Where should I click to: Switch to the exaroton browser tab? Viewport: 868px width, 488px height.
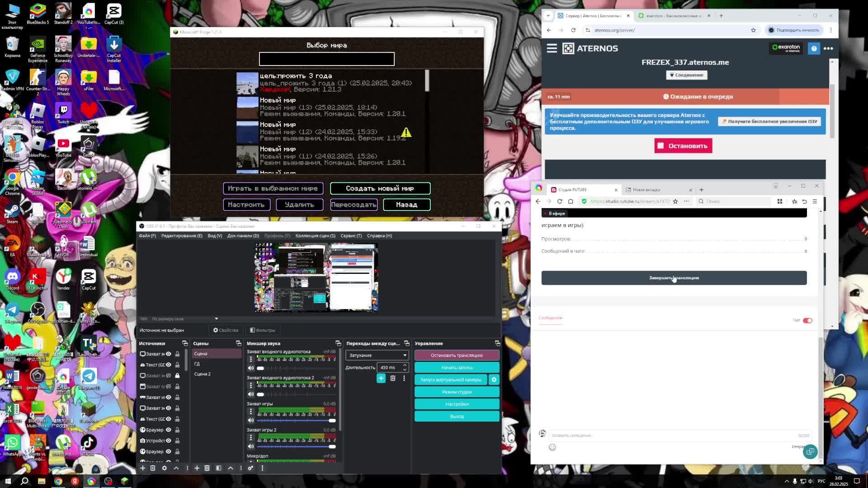click(x=672, y=16)
